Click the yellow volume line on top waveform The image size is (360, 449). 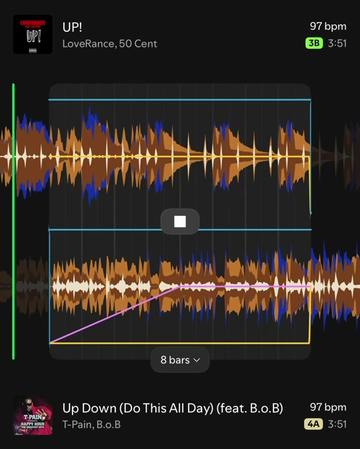(180, 157)
